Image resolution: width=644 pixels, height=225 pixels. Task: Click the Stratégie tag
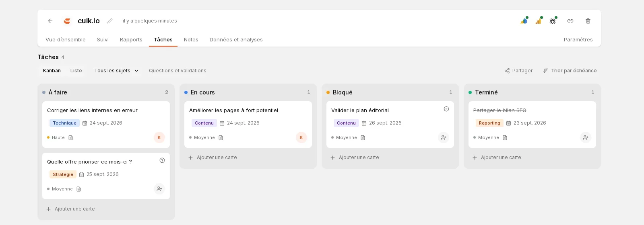point(63,174)
